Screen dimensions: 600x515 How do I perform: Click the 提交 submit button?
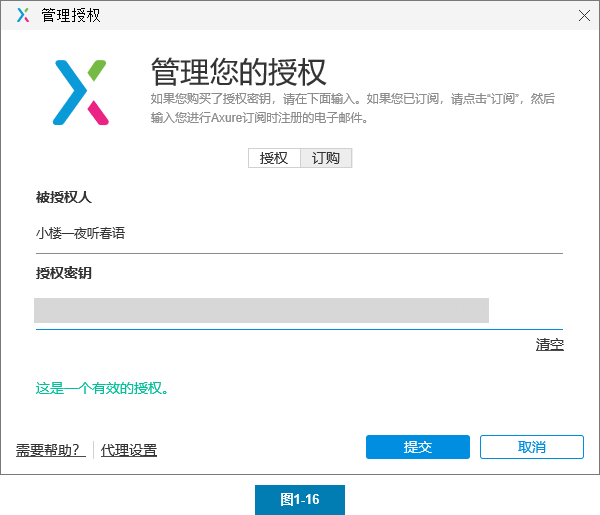point(418,447)
